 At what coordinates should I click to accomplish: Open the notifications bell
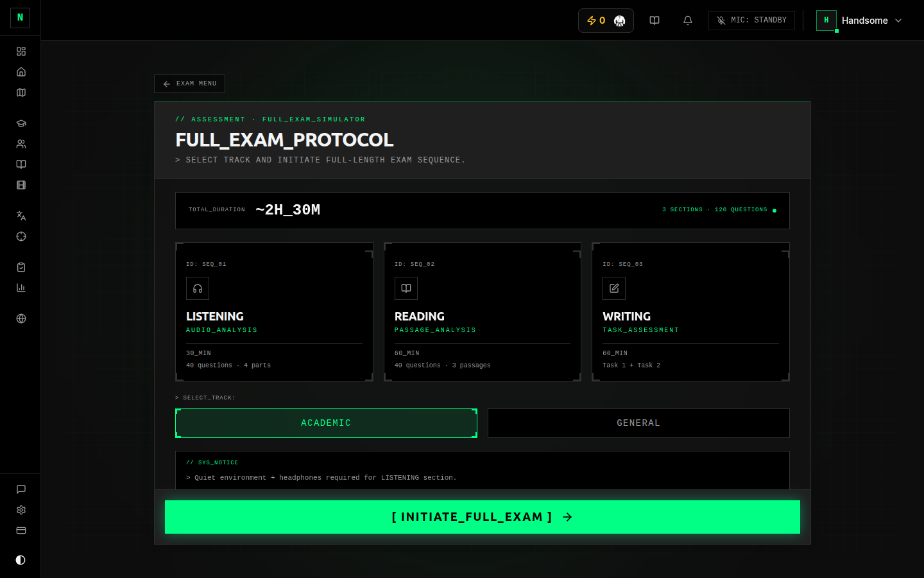pyautogui.click(x=688, y=21)
